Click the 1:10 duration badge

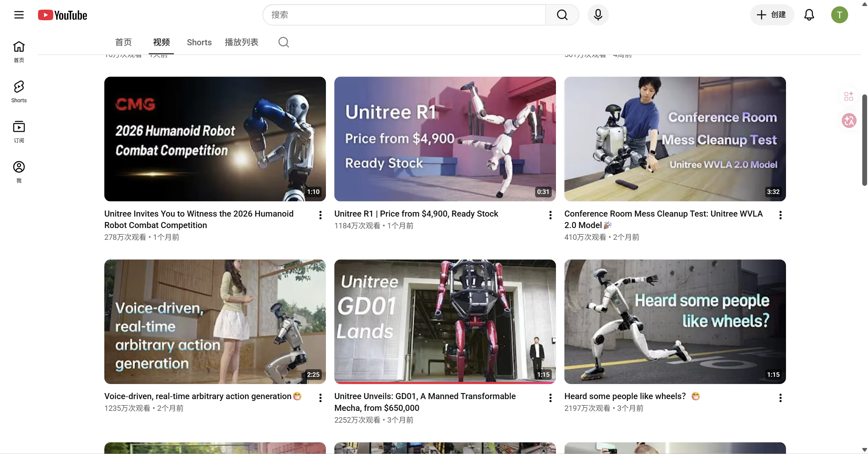pyautogui.click(x=313, y=192)
